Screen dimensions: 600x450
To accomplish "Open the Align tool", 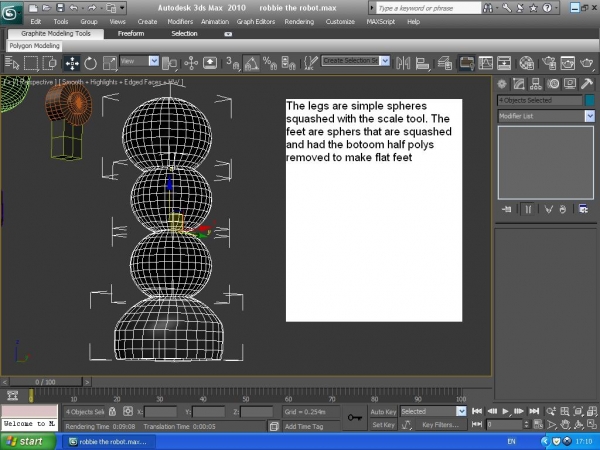I will (422, 63).
